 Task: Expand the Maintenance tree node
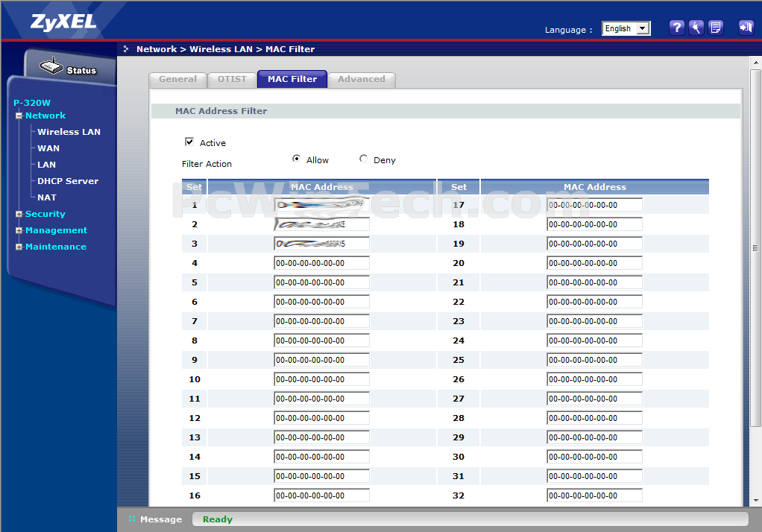[x=19, y=247]
